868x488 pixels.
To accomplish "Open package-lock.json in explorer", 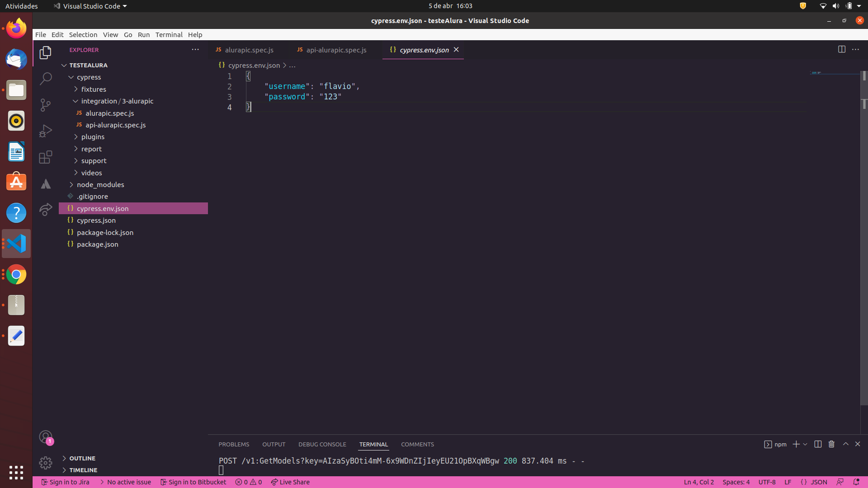I will tap(133, 233).
